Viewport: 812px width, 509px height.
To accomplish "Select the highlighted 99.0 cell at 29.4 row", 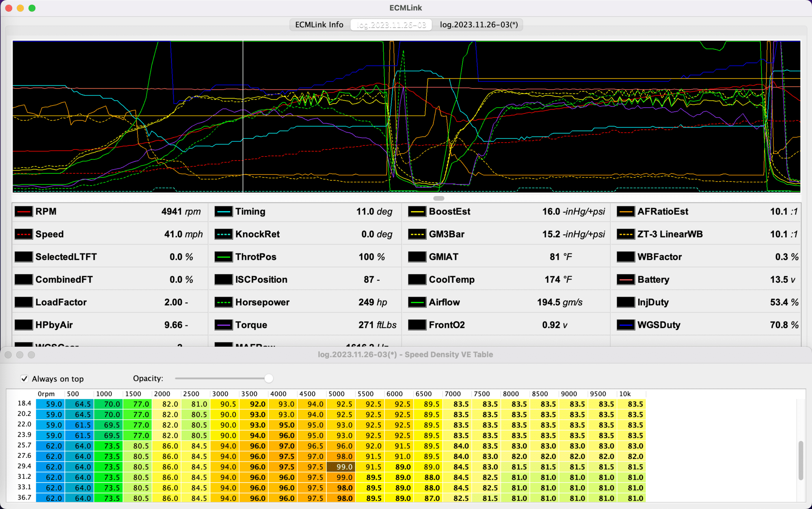I will (341, 467).
